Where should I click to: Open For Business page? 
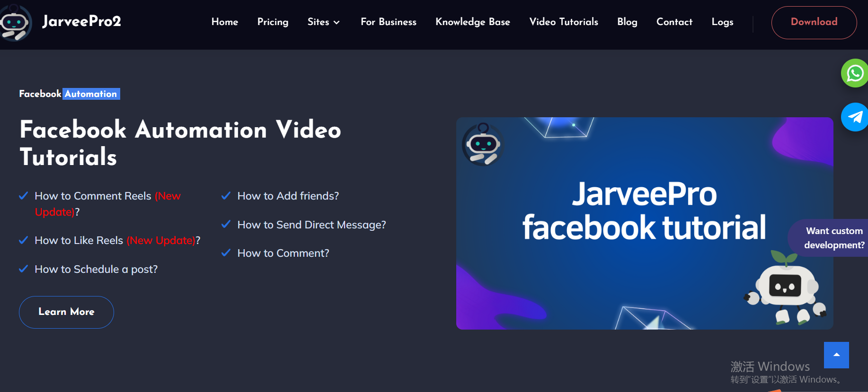(x=389, y=22)
